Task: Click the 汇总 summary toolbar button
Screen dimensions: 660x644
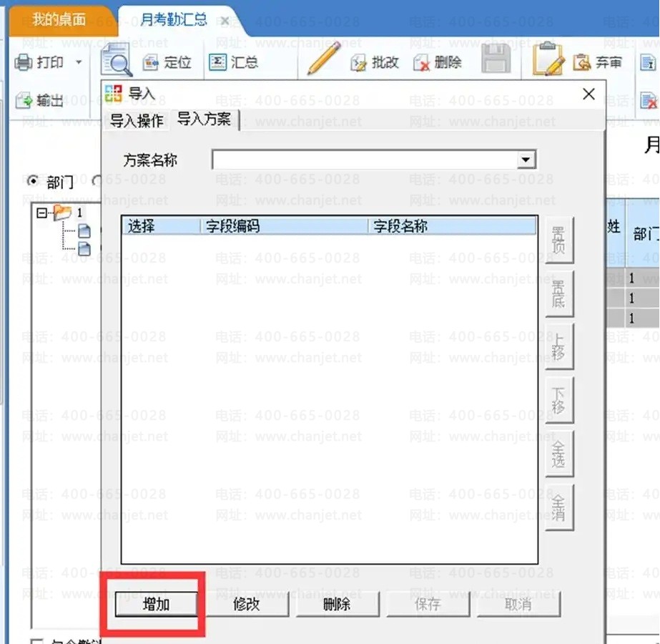Action: 233,62
